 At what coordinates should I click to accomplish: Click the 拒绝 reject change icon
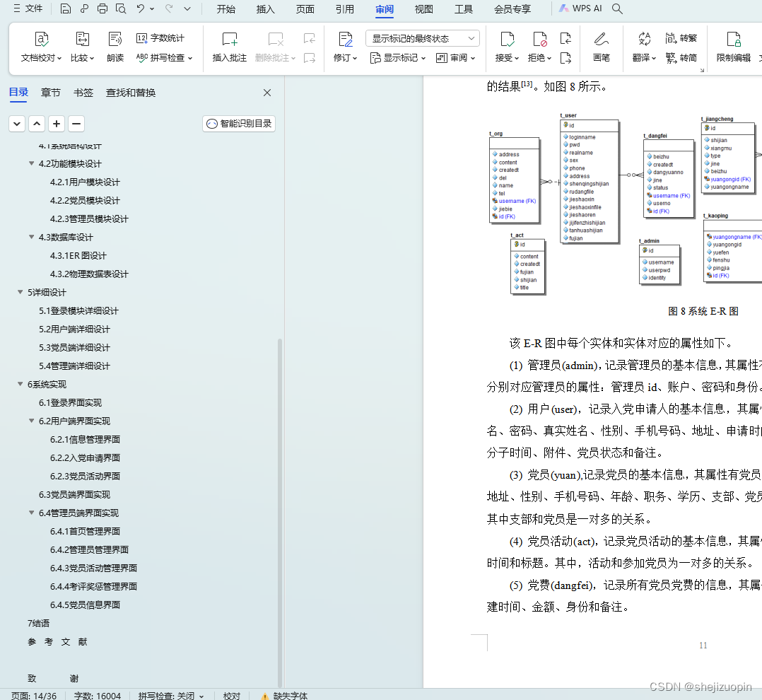click(x=539, y=39)
